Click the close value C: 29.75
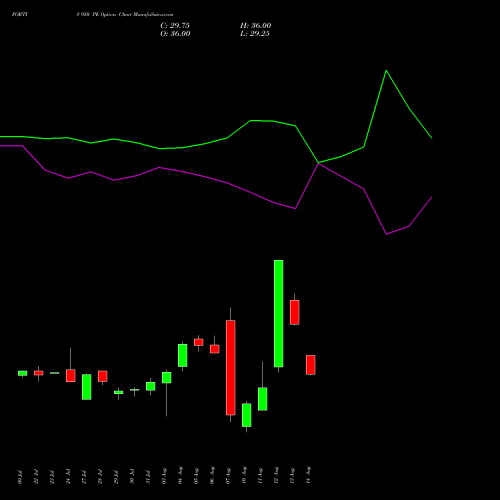The width and height of the screenshot is (500, 500). (x=175, y=26)
